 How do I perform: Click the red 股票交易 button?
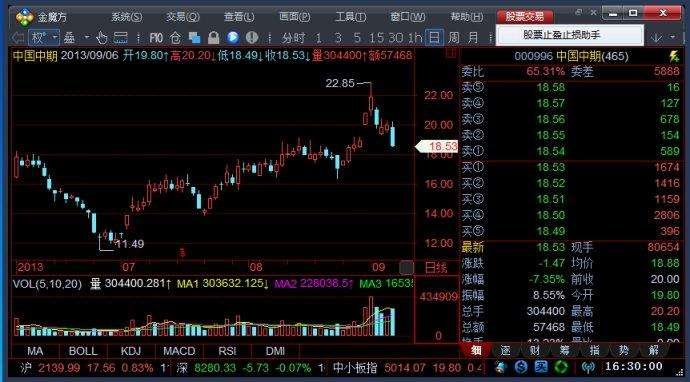click(525, 17)
